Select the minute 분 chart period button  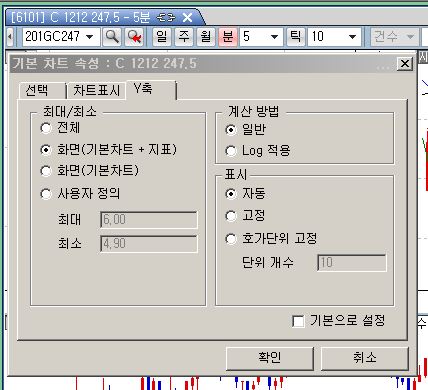coord(228,36)
